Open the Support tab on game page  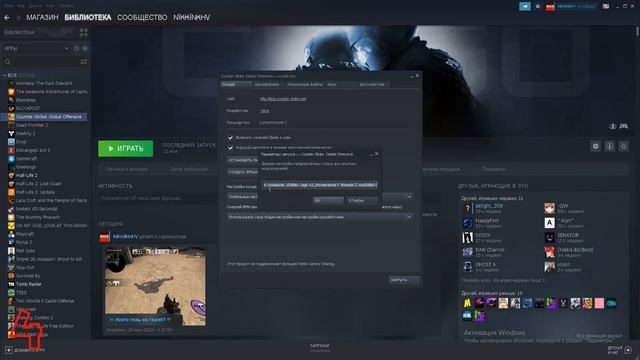coord(494,169)
